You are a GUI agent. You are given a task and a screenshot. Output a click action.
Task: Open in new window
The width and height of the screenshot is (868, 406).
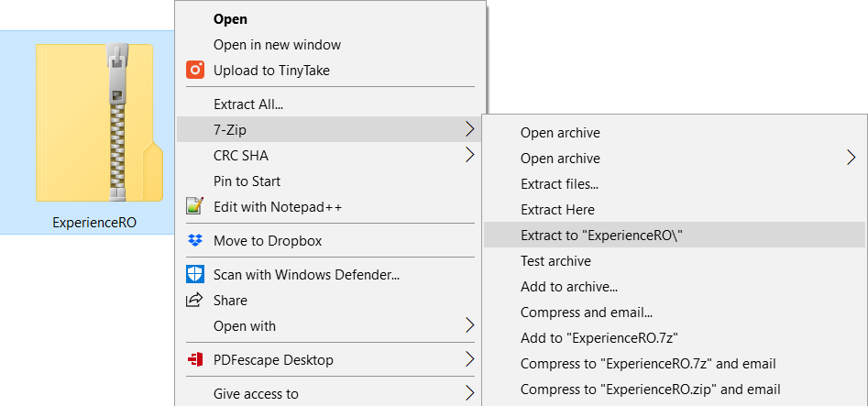coord(277,45)
